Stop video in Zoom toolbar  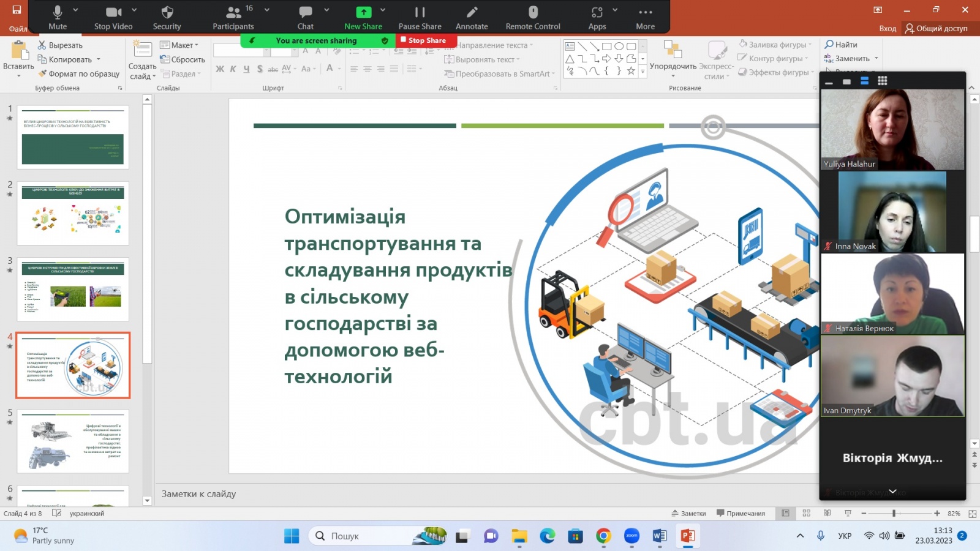tap(113, 17)
